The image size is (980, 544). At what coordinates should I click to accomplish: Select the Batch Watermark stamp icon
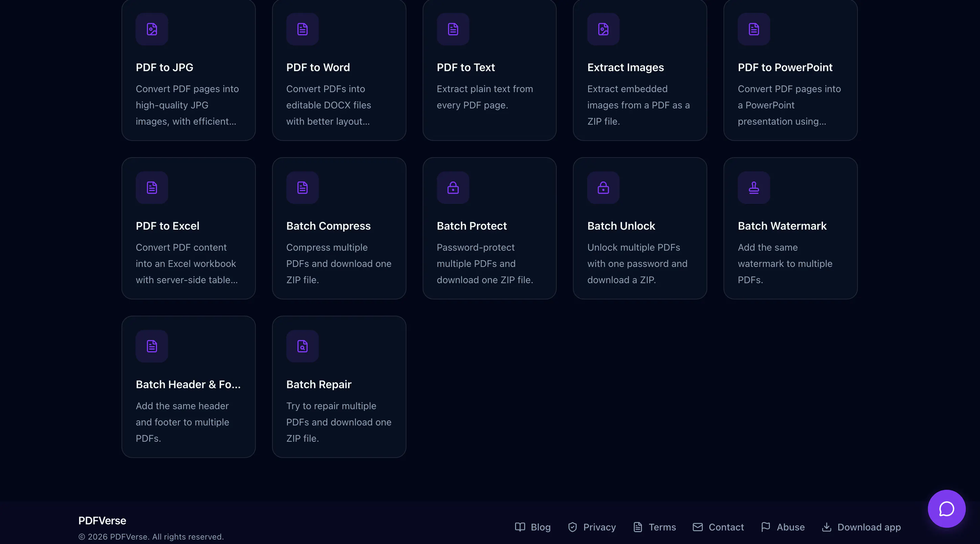pyautogui.click(x=754, y=188)
